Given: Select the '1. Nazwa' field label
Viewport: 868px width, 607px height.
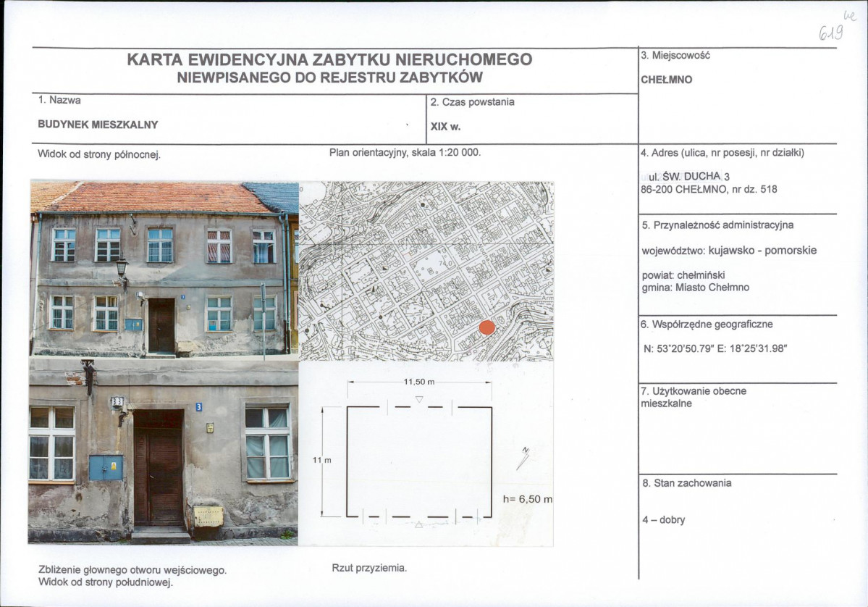Looking at the screenshot, I should click(x=60, y=100).
